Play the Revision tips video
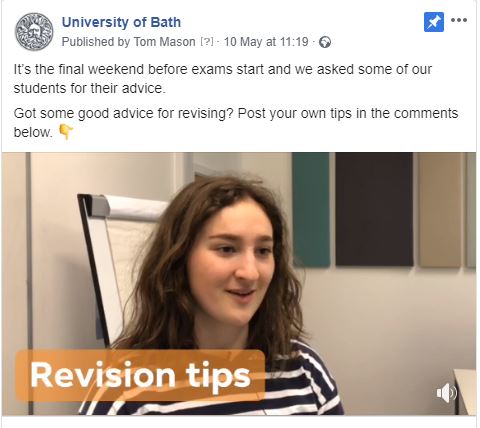Image resolution: width=480 pixels, height=428 pixels. coord(239,284)
